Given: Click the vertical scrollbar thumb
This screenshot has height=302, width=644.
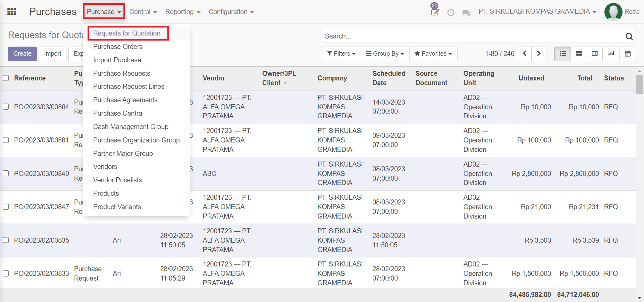Looking at the screenshot, I should 640,84.
